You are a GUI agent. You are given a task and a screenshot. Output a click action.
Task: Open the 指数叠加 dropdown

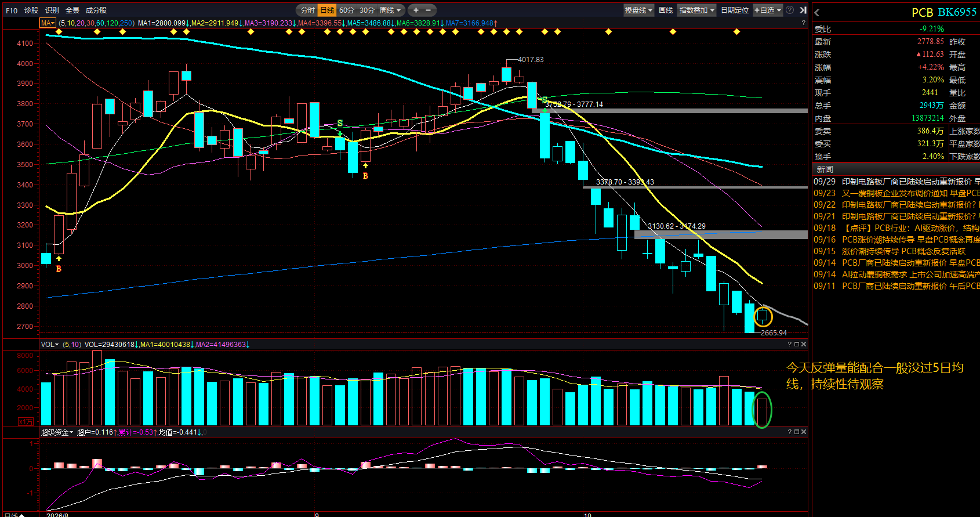click(696, 10)
